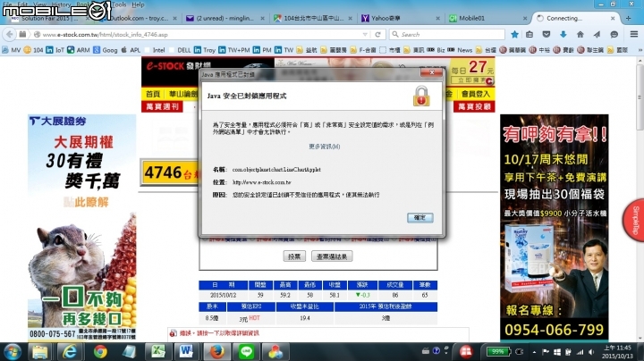644x361 pixels.
Task: Open the Windows Start button
Action: pos(13,352)
